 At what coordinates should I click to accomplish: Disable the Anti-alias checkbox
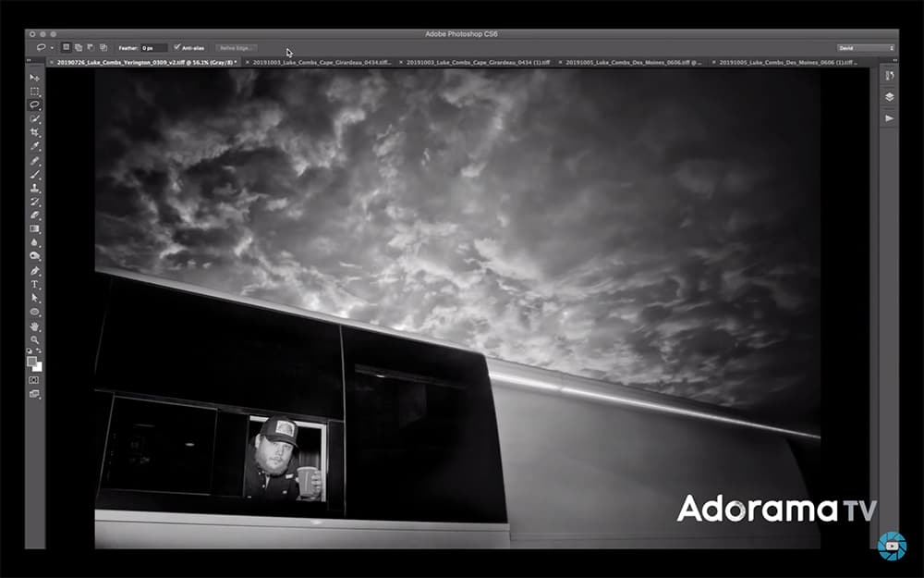tap(176, 47)
